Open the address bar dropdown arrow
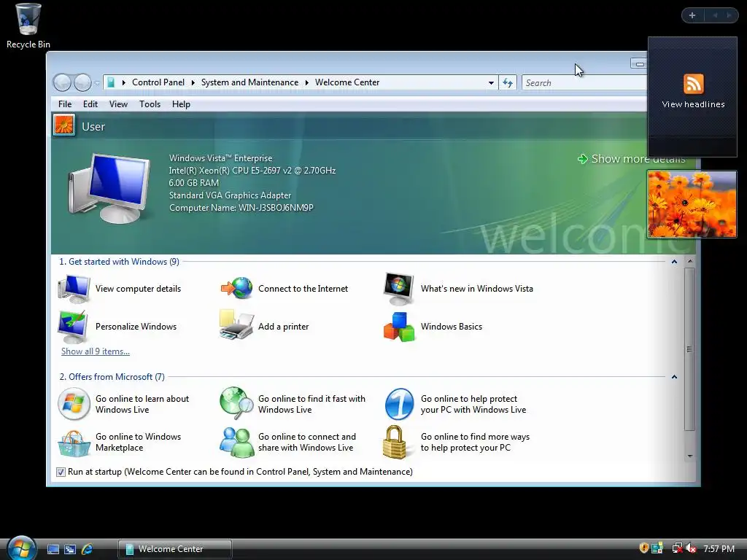The height and width of the screenshot is (560, 747). click(x=491, y=83)
